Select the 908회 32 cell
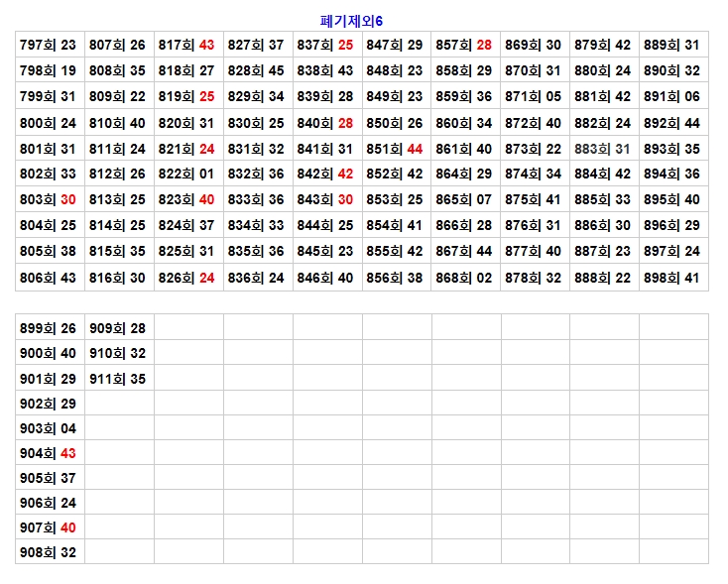Image resolution: width=728 pixels, height=584 pixels. 49,552
